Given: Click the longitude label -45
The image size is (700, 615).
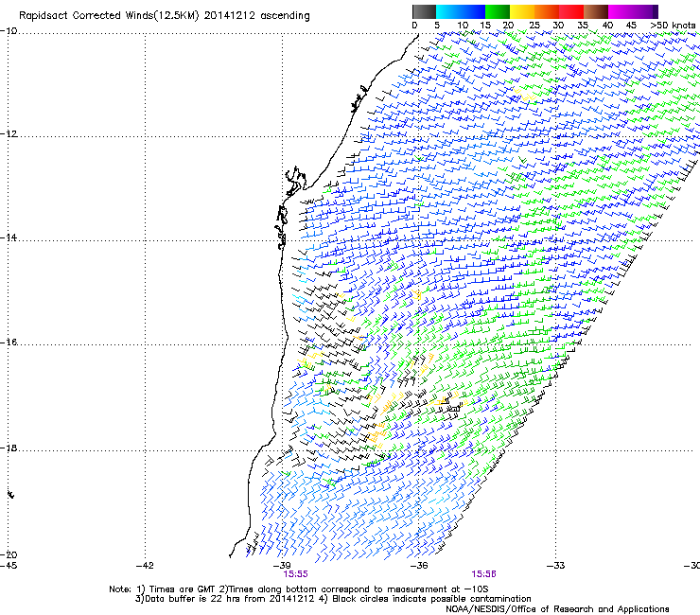Looking at the screenshot, I should pyautogui.click(x=9, y=566).
